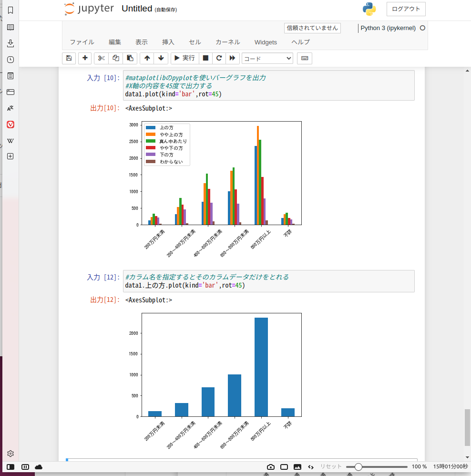Open the command palette keyboard icon
471x476 pixels.
click(x=305, y=58)
